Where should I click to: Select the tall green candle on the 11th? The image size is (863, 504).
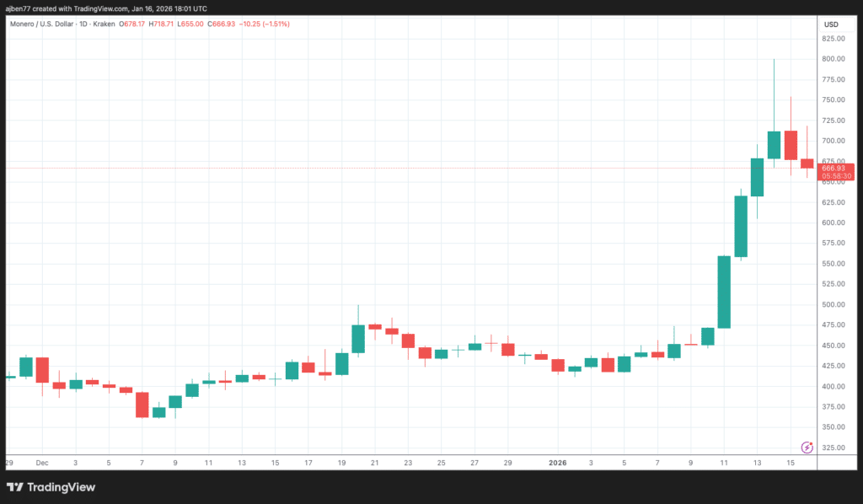[724, 292]
